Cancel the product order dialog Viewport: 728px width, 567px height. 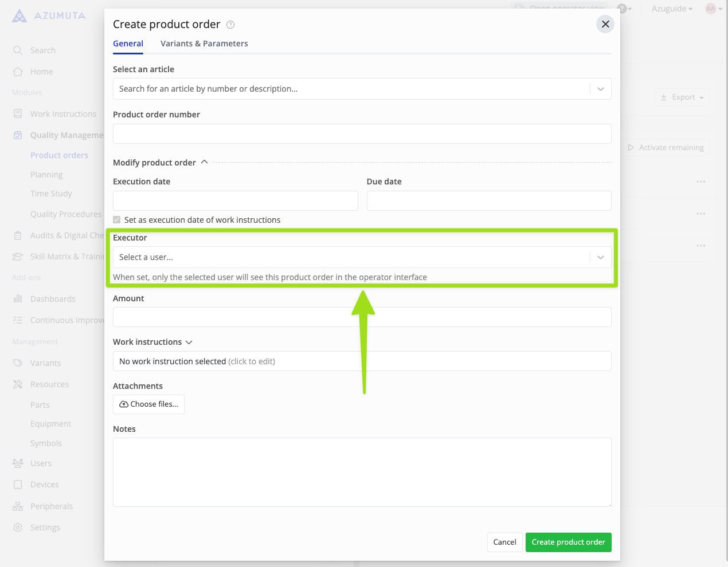coord(504,542)
